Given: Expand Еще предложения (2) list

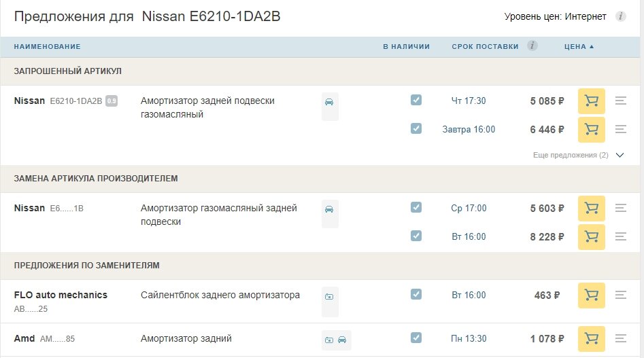Looking at the screenshot, I should click(578, 155).
